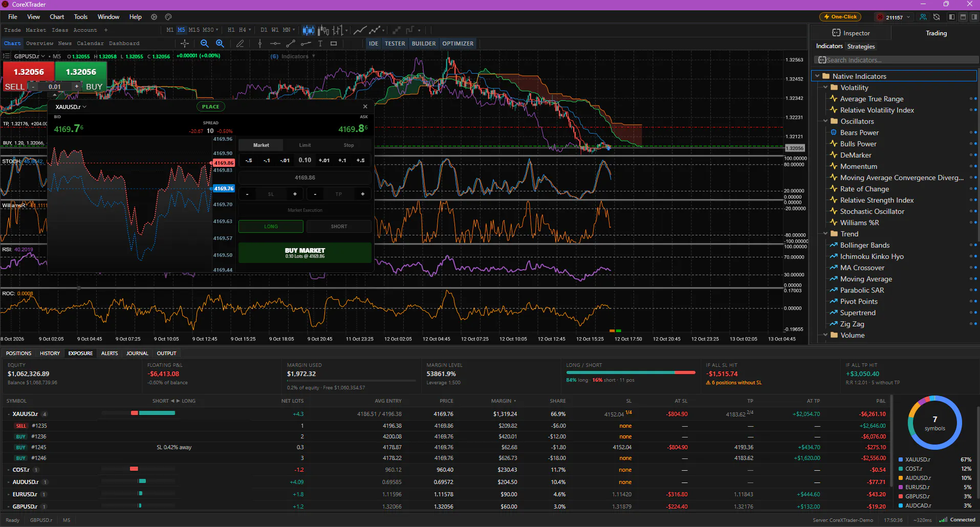The width and height of the screenshot is (980, 527).
Task: Click the PLACE button
Action: [210, 107]
